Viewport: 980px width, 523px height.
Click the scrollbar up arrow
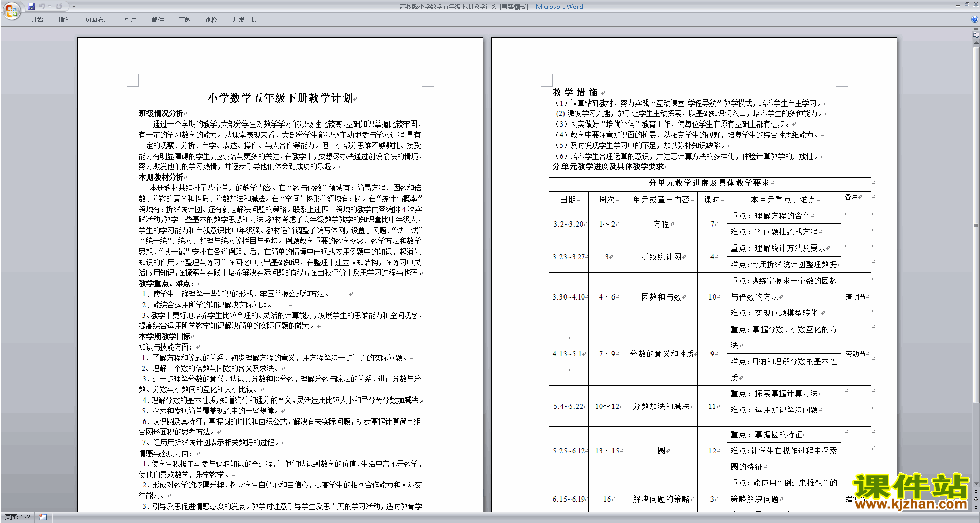(976, 43)
